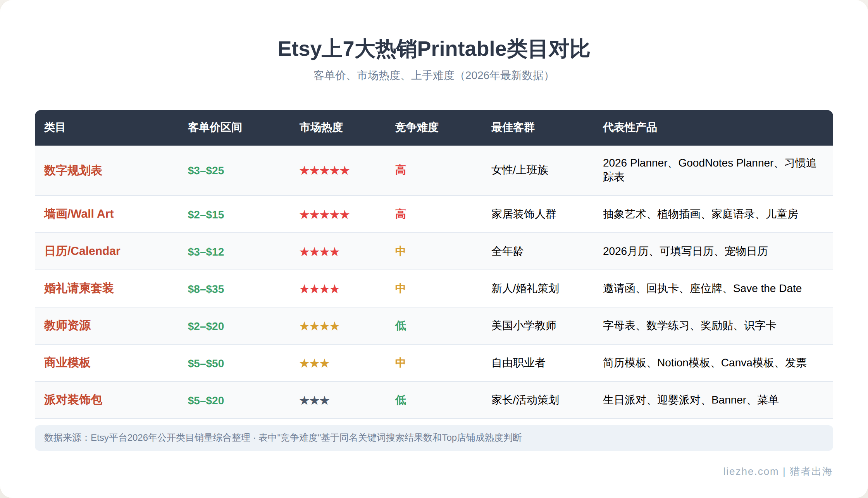Click products text '简历模板、Notion模板、Canva模板、发票'

(x=704, y=363)
